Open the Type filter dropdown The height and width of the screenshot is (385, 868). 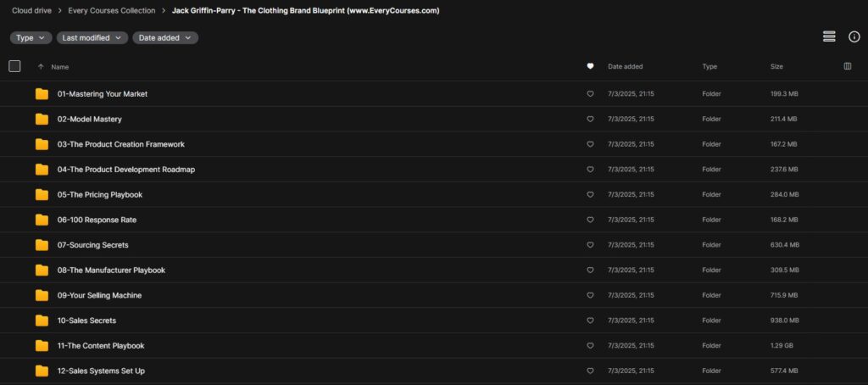point(31,37)
